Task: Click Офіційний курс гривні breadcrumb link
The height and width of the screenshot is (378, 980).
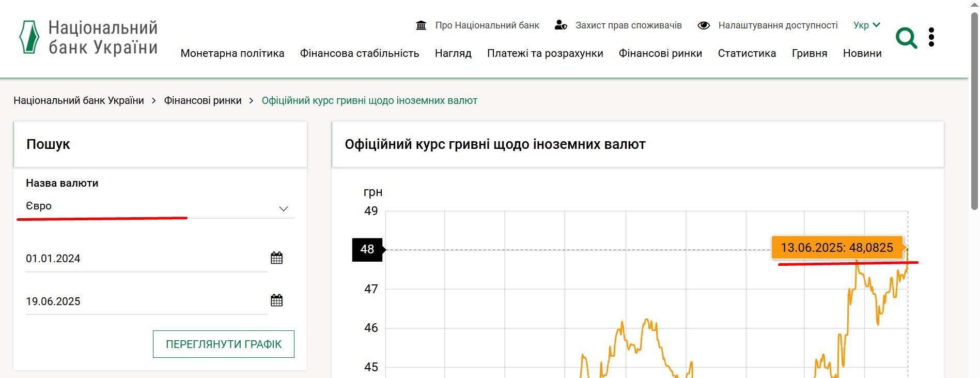Action: point(369,100)
